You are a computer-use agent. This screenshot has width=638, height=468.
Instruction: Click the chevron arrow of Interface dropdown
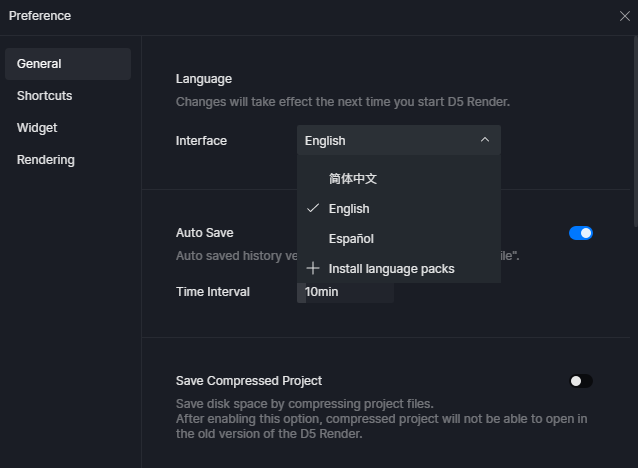(x=485, y=140)
